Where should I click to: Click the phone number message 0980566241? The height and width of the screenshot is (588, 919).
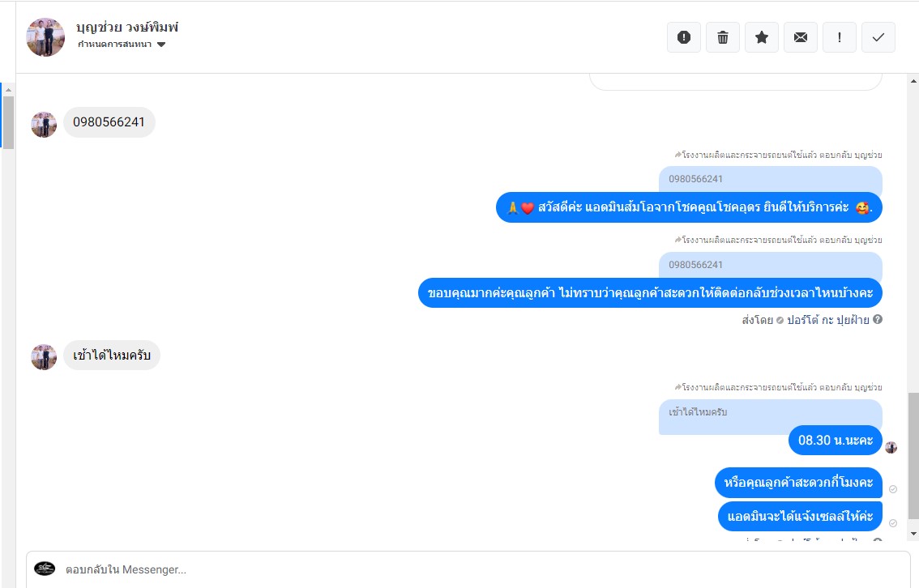point(109,121)
